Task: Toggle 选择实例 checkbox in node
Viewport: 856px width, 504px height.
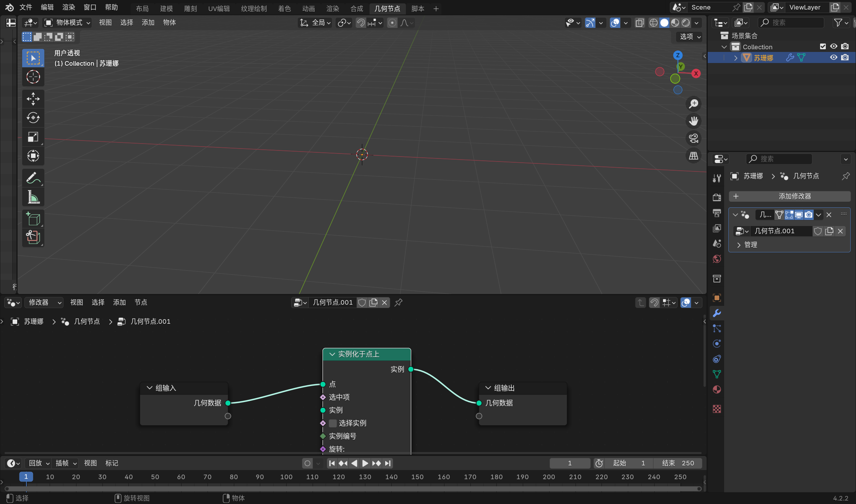Action: (333, 423)
